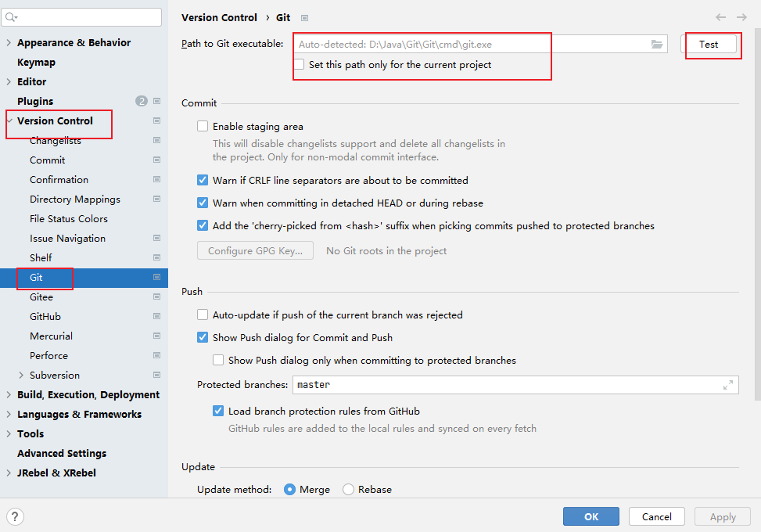Viewport: 761px width, 532px height.
Task: Click the help question mark icon
Action: [15, 516]
